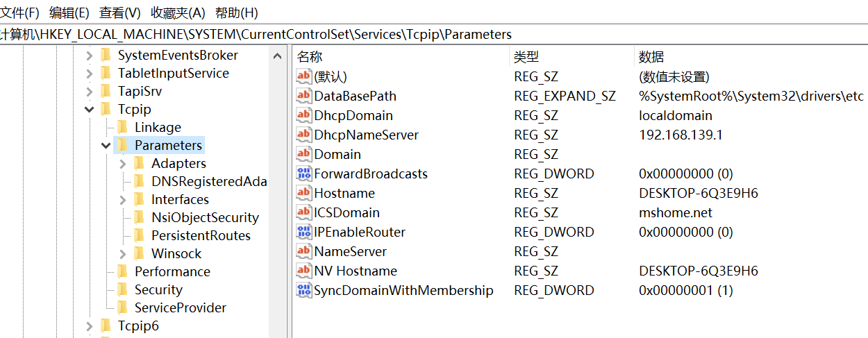Expand the Adapters subkey
Viewport: 868px width, 338px height.
123,164
